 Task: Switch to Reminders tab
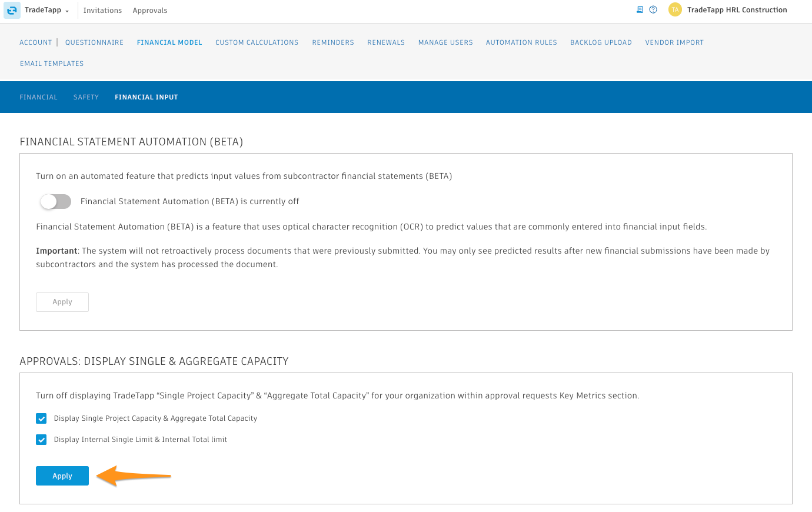click(x=333, y=42)
